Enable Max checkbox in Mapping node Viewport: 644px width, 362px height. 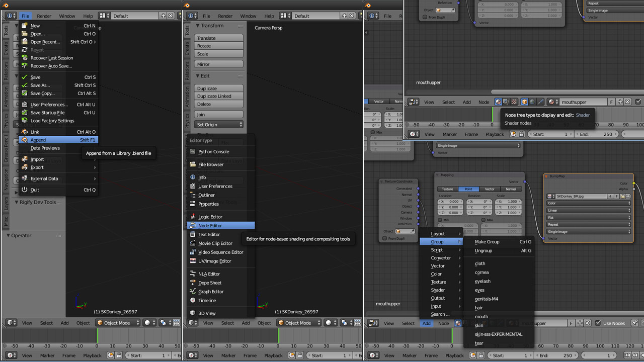coord(484,220)
